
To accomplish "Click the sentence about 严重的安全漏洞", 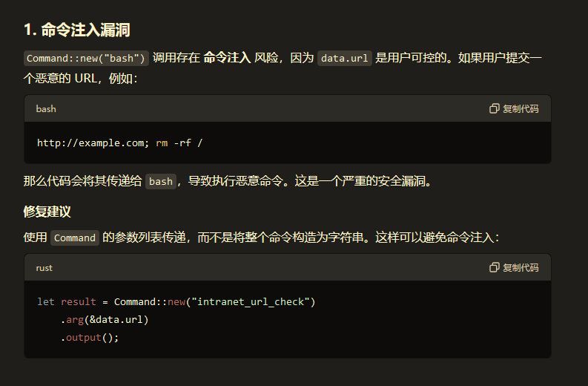I will 363,181.
